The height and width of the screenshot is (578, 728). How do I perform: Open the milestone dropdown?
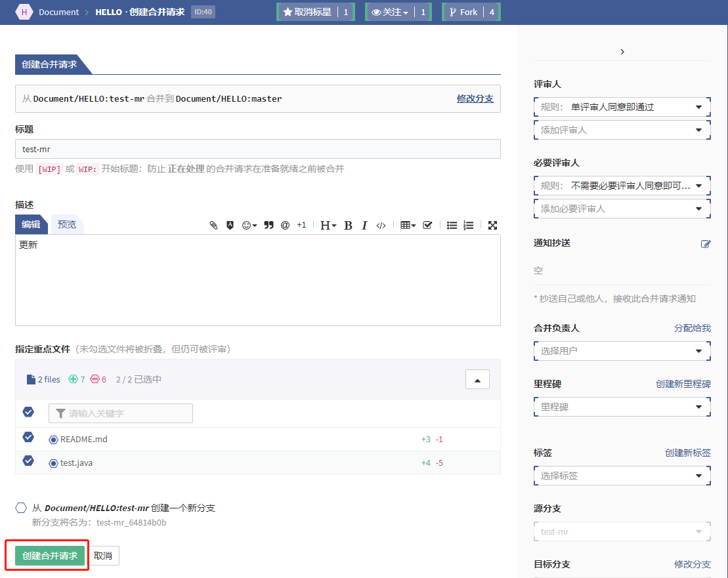tap(622, 407)
